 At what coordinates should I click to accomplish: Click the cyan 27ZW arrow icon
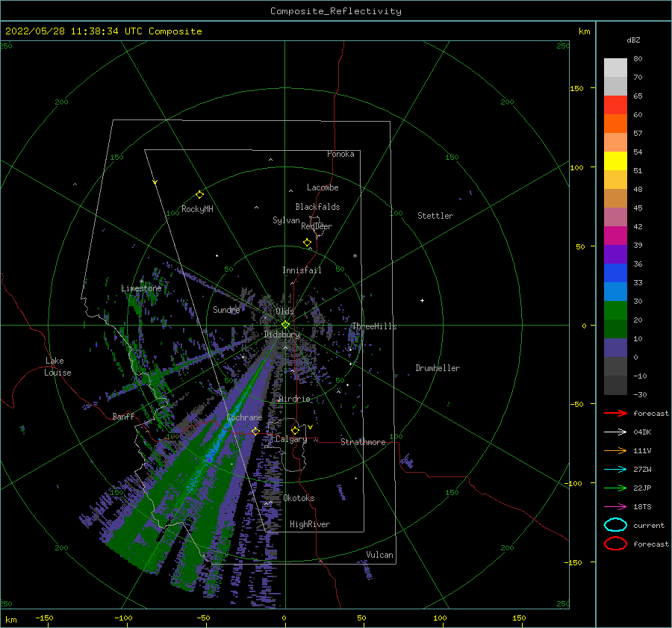[x=615, y=470]
